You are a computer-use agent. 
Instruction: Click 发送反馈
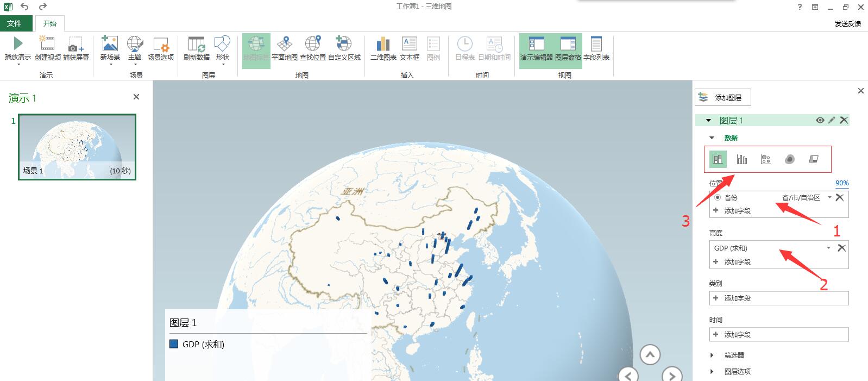click(x=848, y=23)
